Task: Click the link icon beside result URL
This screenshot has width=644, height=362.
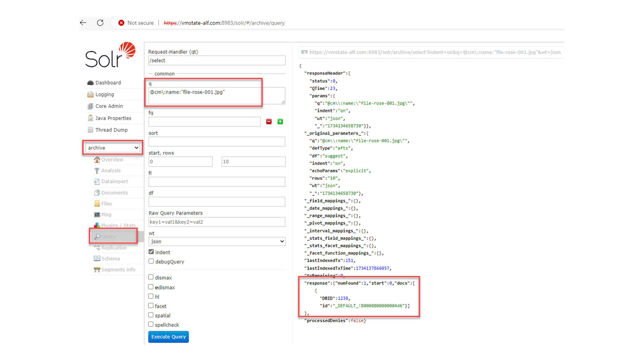Action: pos(304,52)
